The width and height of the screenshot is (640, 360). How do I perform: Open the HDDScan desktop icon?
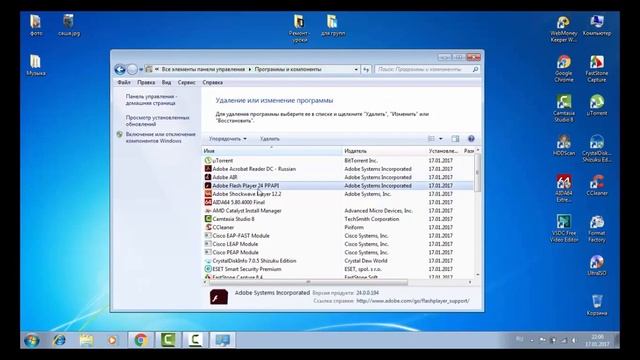point(564,145)
